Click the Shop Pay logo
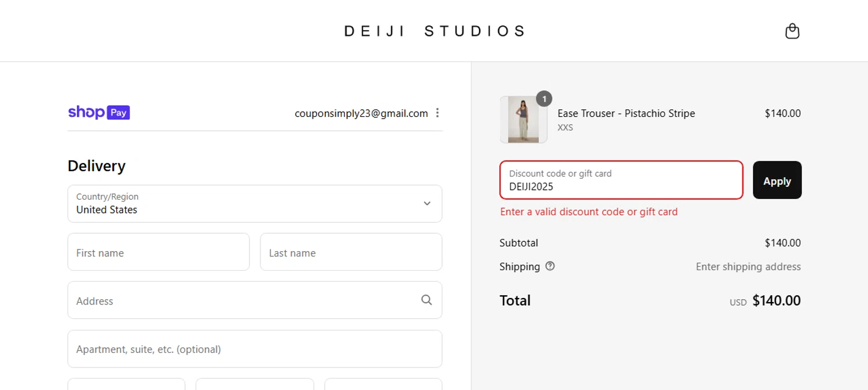This screenshot has width=868, height=390. click(99, 112)
